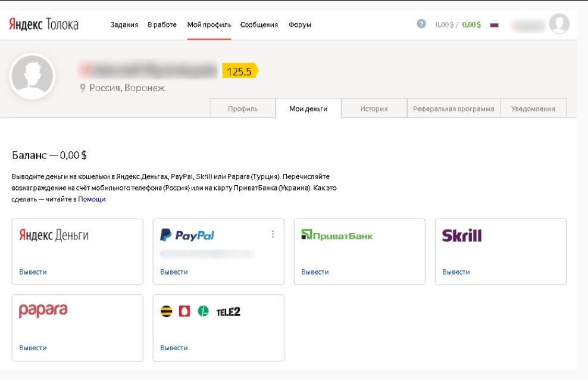Click Вывести under ПриватБанк
Viewport: 588px width, 380px height.
point(315,272)
